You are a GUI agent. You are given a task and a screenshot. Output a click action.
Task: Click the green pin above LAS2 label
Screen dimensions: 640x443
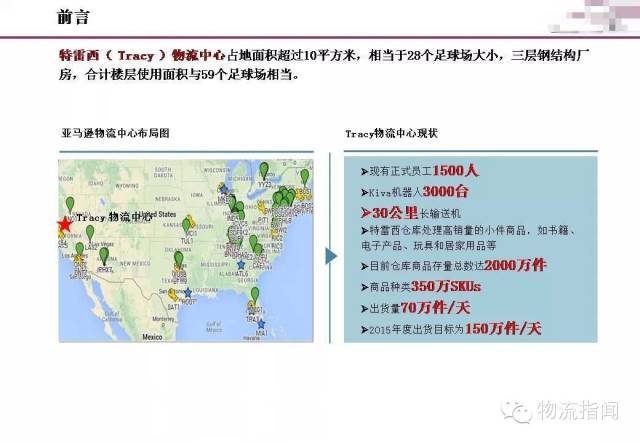(x=90, y=233)
